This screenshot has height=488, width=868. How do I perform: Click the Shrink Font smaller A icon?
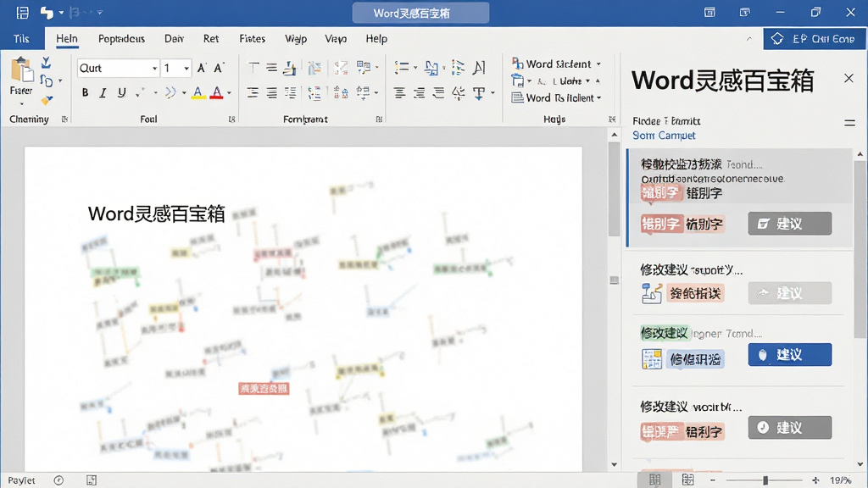point(220,68)
